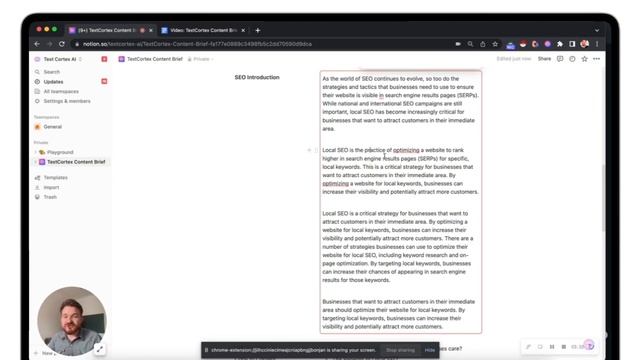This screenshot has width=640, height=360.
Task: Expand the Playground page toggle
Action: tap(36, 152)
